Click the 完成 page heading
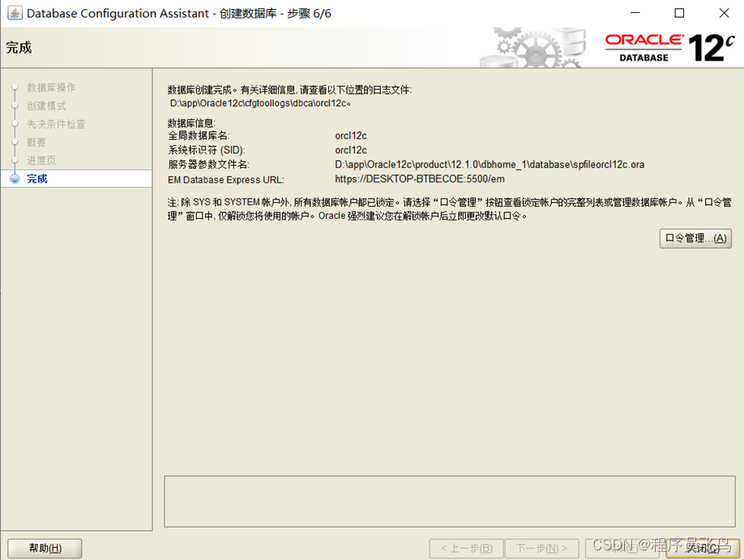Viewport: 744px width, 560px height. pyautogui.click(x=19, y=48)
